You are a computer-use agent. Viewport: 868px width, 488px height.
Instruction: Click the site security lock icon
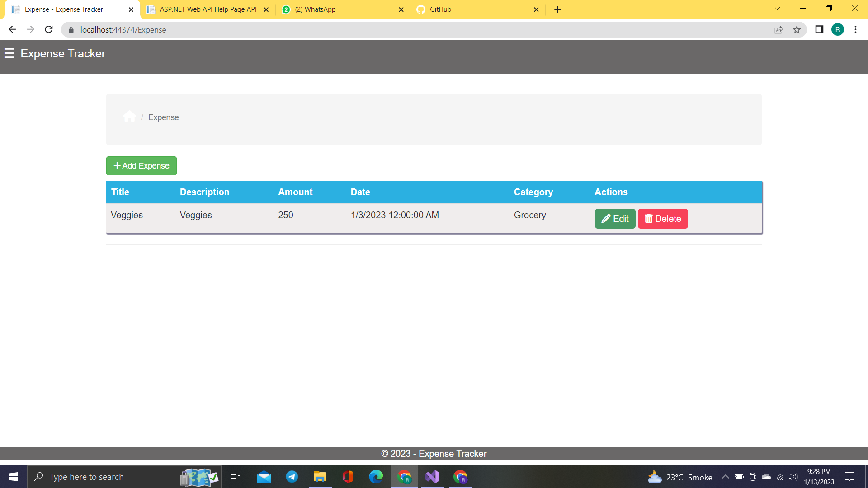tap(71, 30)
